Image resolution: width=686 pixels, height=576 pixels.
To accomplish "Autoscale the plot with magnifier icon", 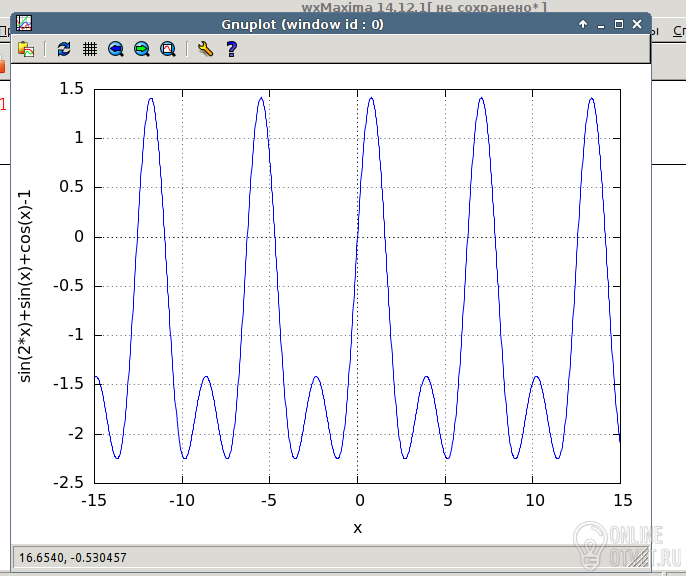I will click(x=168, y=49).
